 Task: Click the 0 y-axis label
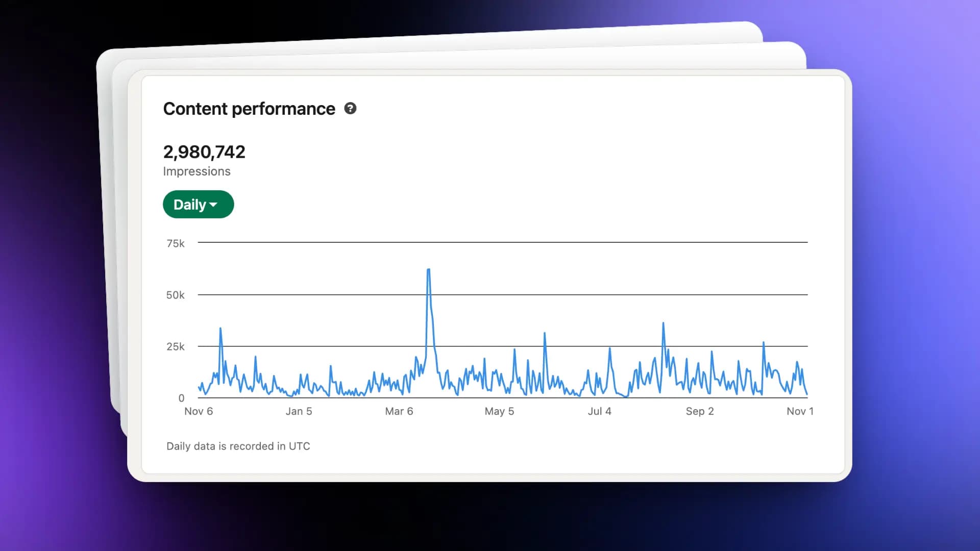tap(181, 398)
